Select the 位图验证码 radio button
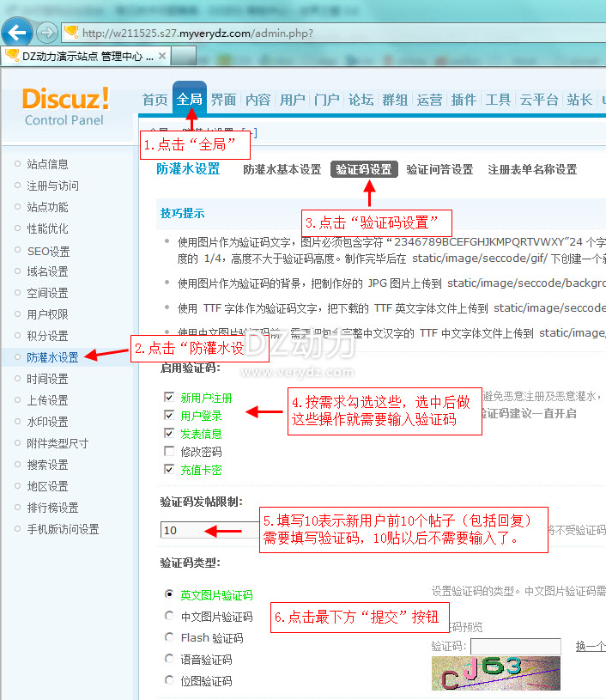Image resolution: width=606 pixels, height=700 pixels. (169, 680)
